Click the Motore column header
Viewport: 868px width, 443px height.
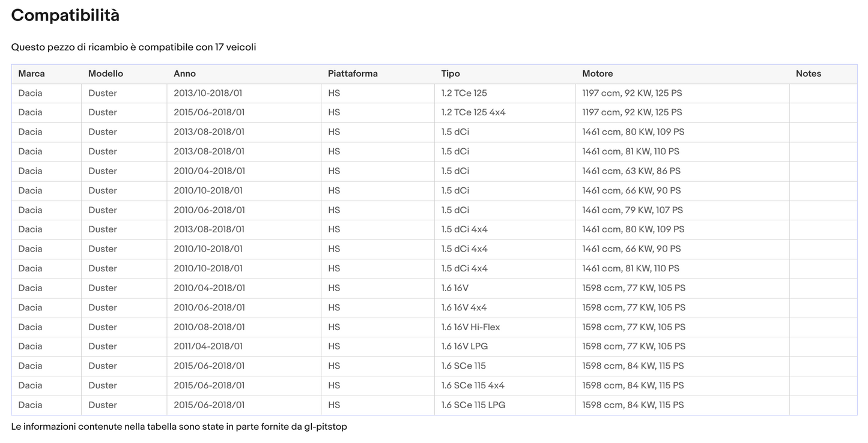pyautogui.click(x=682, y=74)
